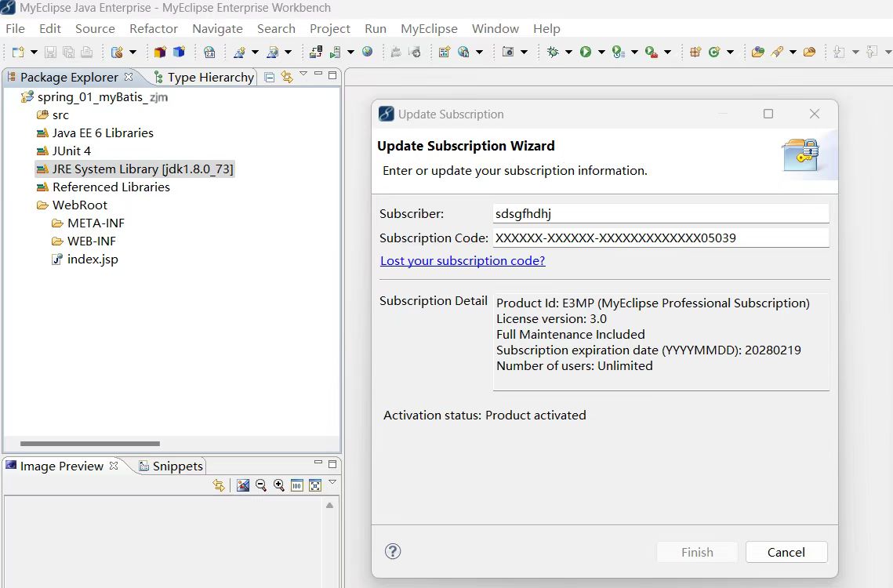Image resolution: width=893 pixels, height=588 pixels.
Task: Open the Image Preview view menu triangle
Action: pos(332,483)
